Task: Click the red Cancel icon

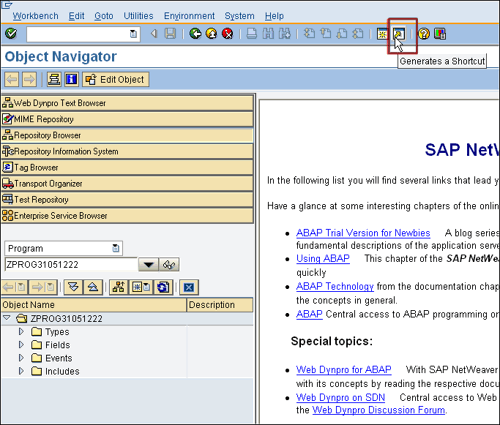Action: (x=228, y=34)
